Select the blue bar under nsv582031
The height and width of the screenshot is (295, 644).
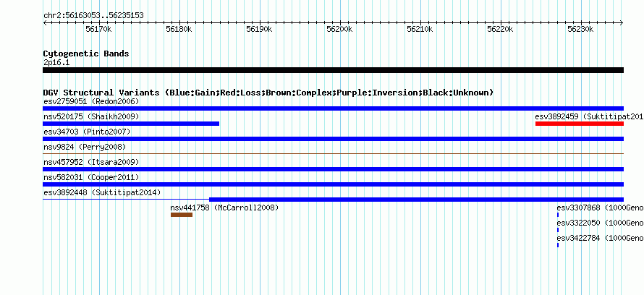(x=333, y=184)
